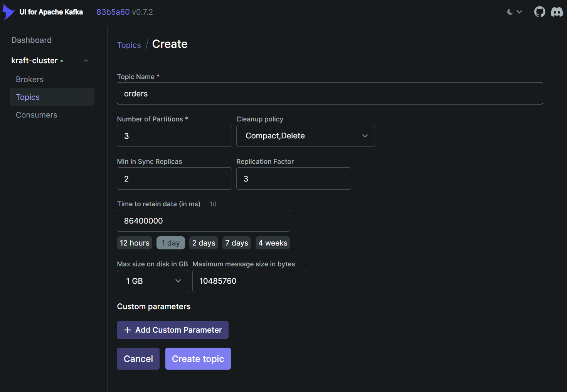
Task: Select the 1 day retention preset
Action: click(170, 243)
